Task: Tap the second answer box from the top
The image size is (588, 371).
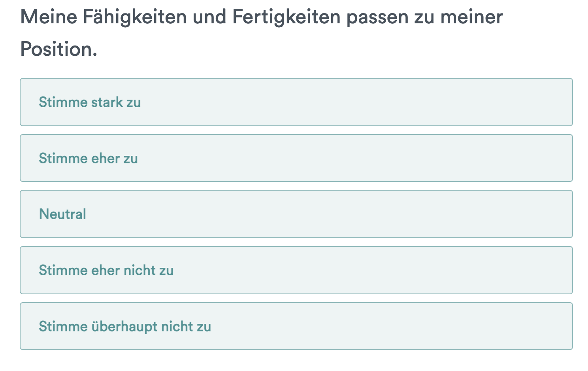Action: pyautogui.click(x=296, y=158)
